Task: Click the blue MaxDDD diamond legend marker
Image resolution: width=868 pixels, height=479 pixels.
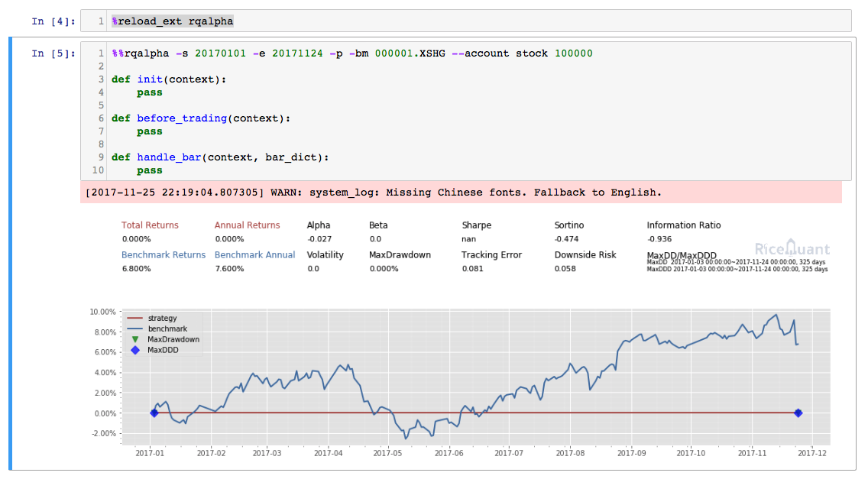Action: click(135, 350)
